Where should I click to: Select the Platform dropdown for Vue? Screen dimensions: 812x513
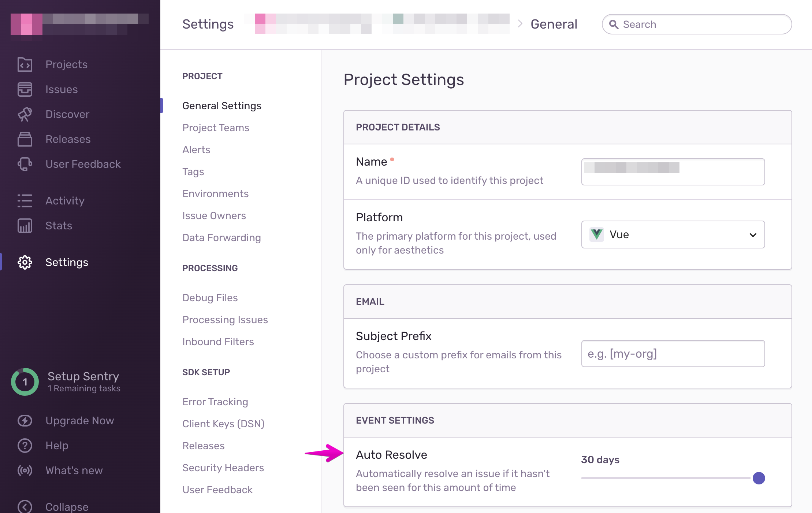673,234
